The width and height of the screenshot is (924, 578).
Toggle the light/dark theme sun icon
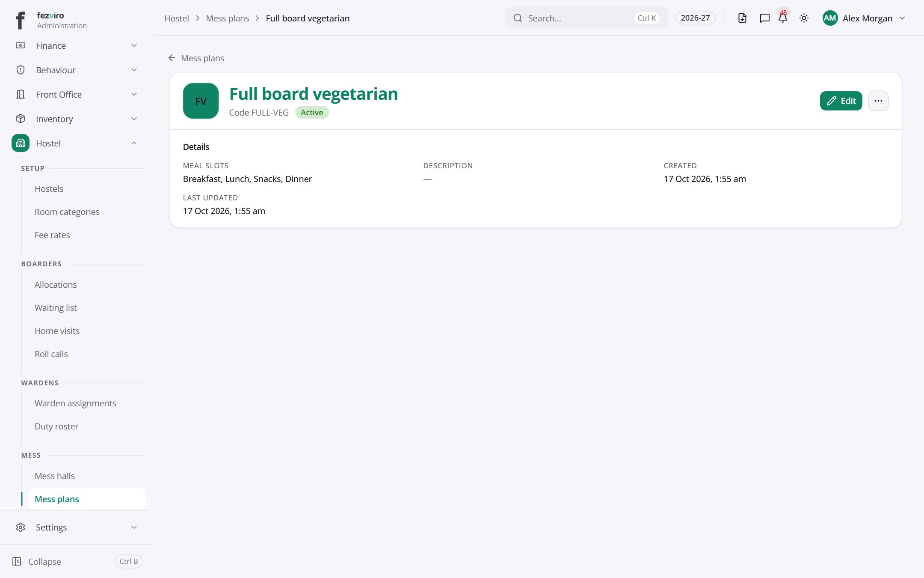tap(804, 18)
